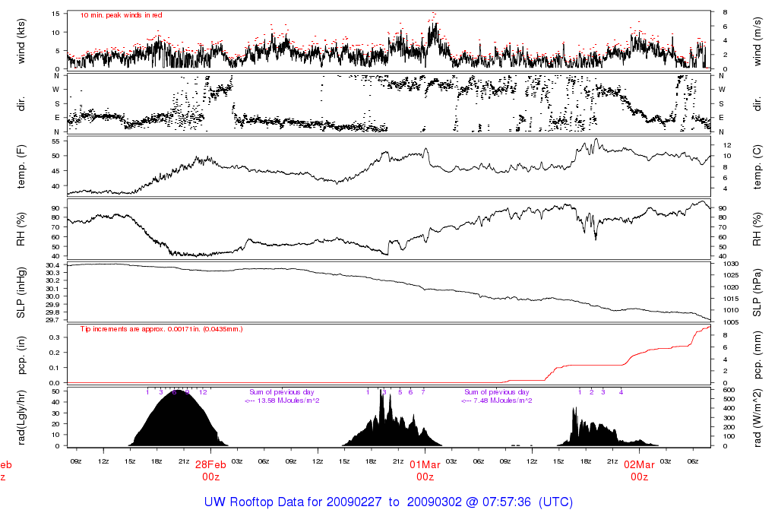Click the purple "12" hour marker in the radiation panel
The image size is (778, 532).
pyautogui.click(x=203, y=392)
